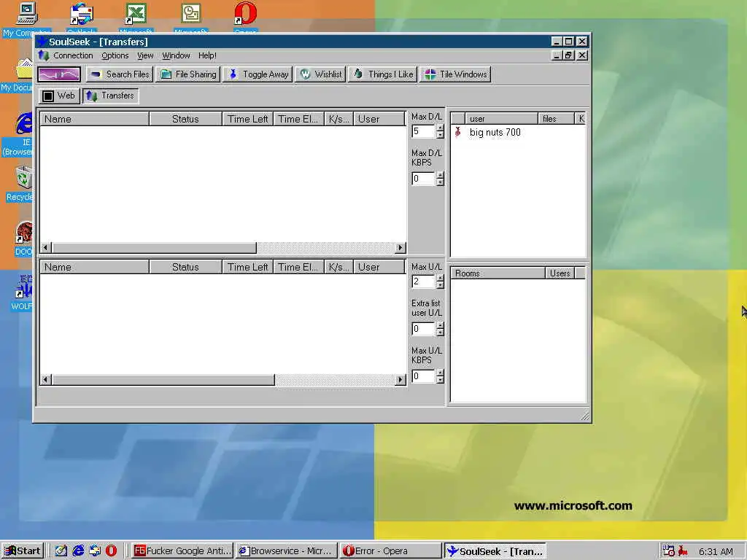
Task: Click the Max D/L value field
Action: (423, 131)
